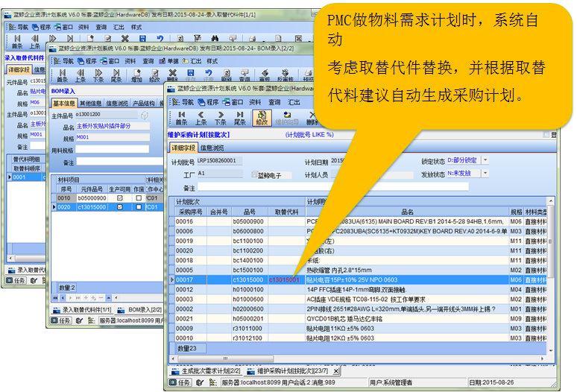Select 详细字段 tab in purchase plan window
The width and height of the screenshot is (577, 392).
pyautogui.click(x=183, y=148)
